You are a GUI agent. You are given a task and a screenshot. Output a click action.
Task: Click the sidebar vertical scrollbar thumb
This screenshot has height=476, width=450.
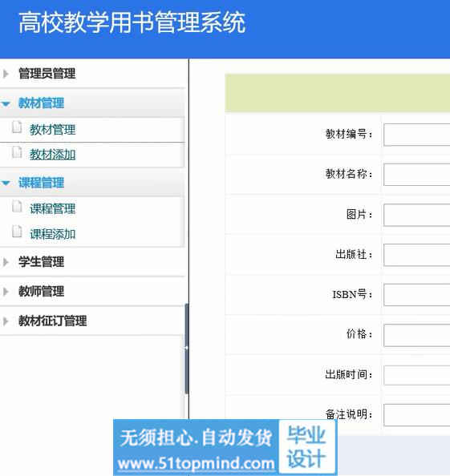click(x=187, y=349)
